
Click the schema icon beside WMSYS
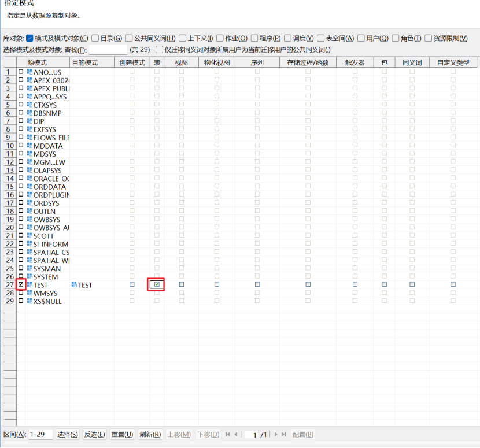(x=29, y=293)
